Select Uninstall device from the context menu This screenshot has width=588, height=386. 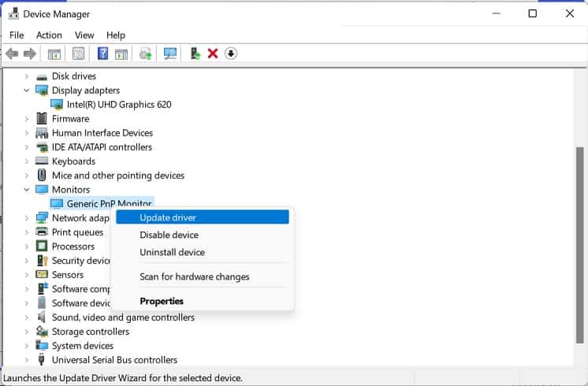(172, 252)
